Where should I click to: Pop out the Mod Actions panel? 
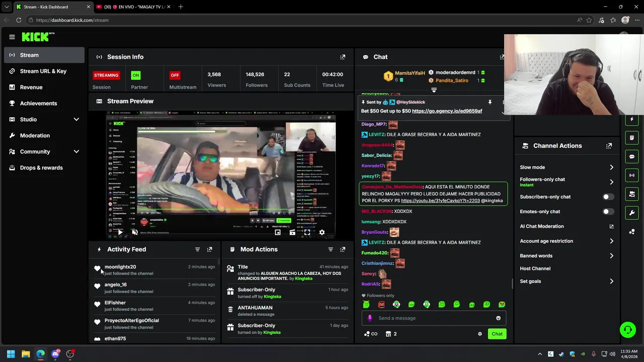click(343, 249)
